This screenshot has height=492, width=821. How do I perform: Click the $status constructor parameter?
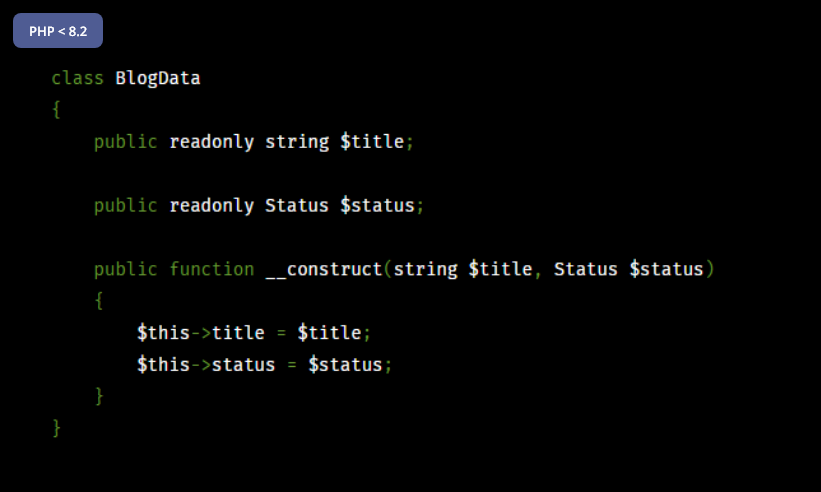[667, 270]
